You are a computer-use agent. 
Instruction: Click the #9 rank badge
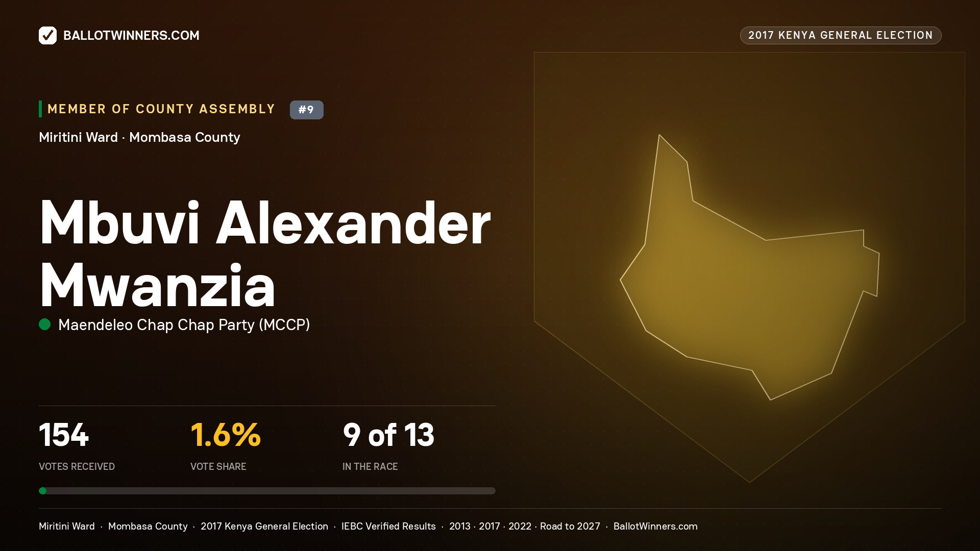(306, 110)
